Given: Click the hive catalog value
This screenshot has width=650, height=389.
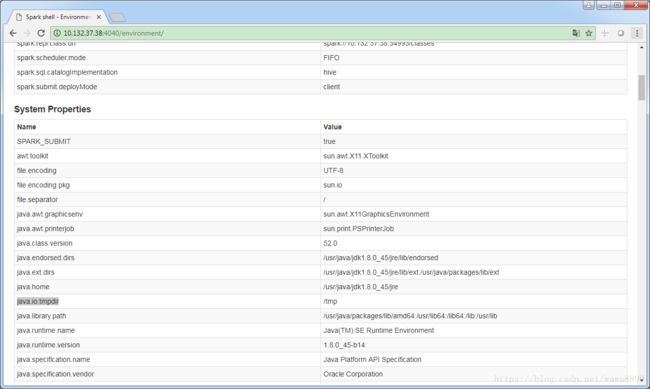Looking at the screenshot, I should [x=330, y=72].
